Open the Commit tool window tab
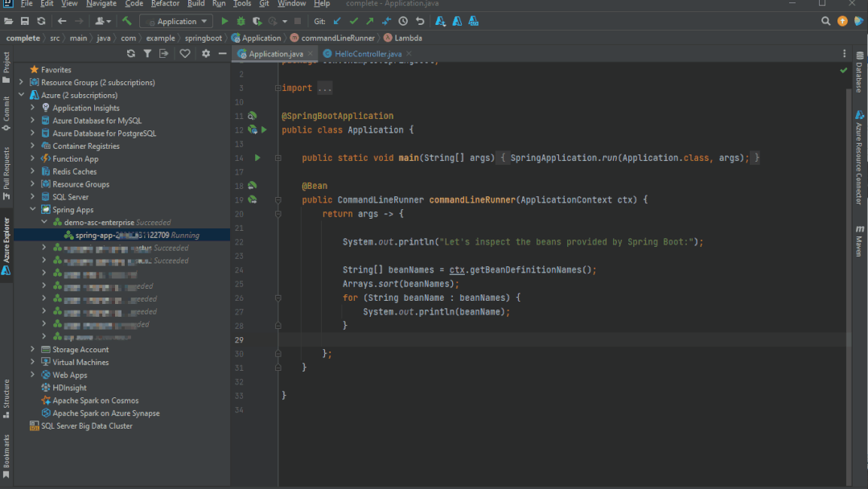The width and height of the screenshot is (868, 489). click(6, 113)
